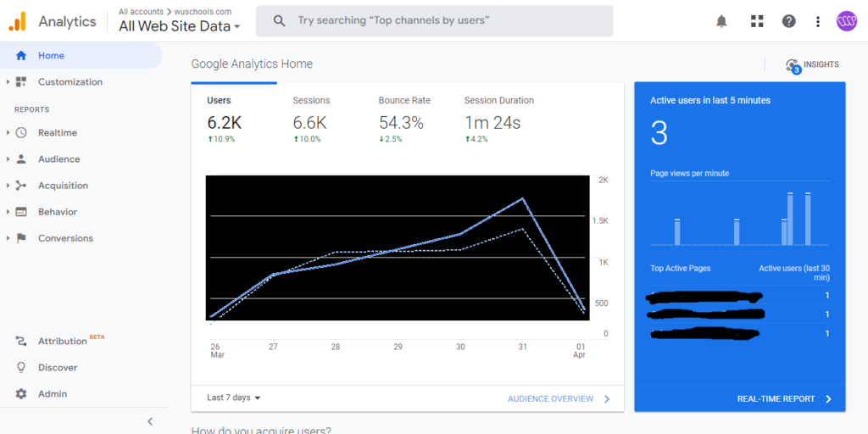Click the Attribution path icon
This screenshot has width=868, height=434.
[x=21, y=341]
